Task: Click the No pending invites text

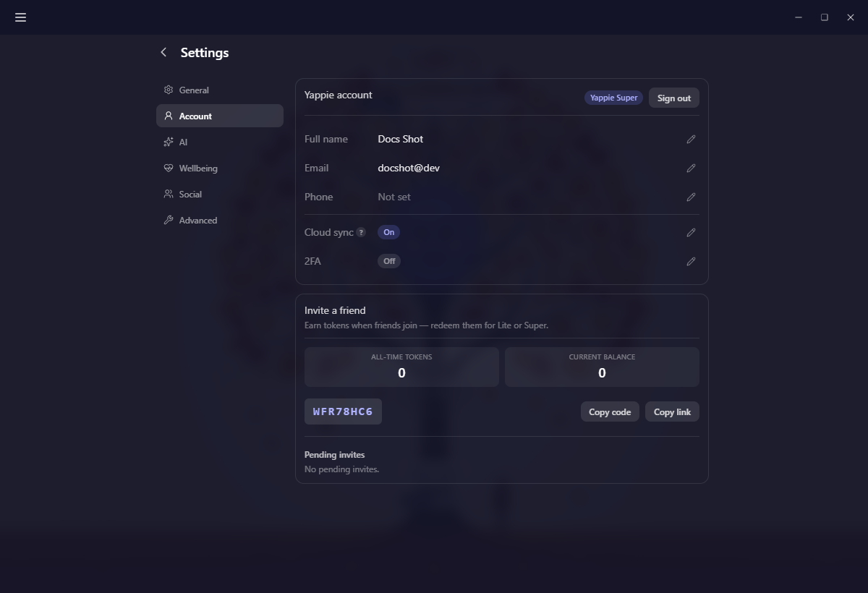Action: pyautogui.click(x=341, y=469)
